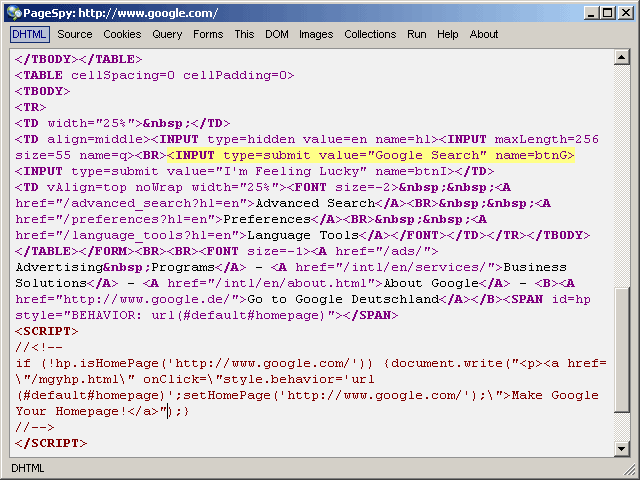This screenshot has width=640, height=480.
Task: Click the text 'Language Tools' in code
Action: pos(303,236)
